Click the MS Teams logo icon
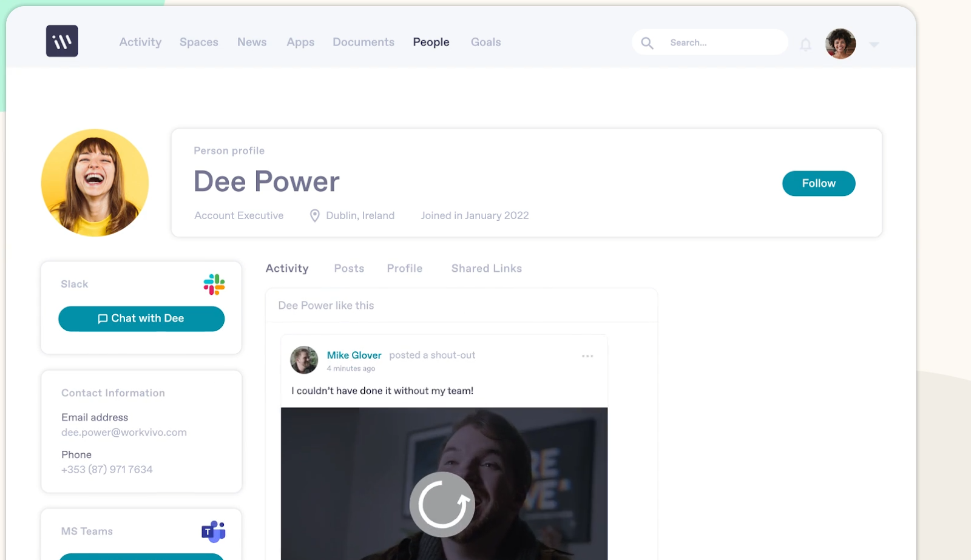Screen dimensions: 971x560 [x=214, y=531]
